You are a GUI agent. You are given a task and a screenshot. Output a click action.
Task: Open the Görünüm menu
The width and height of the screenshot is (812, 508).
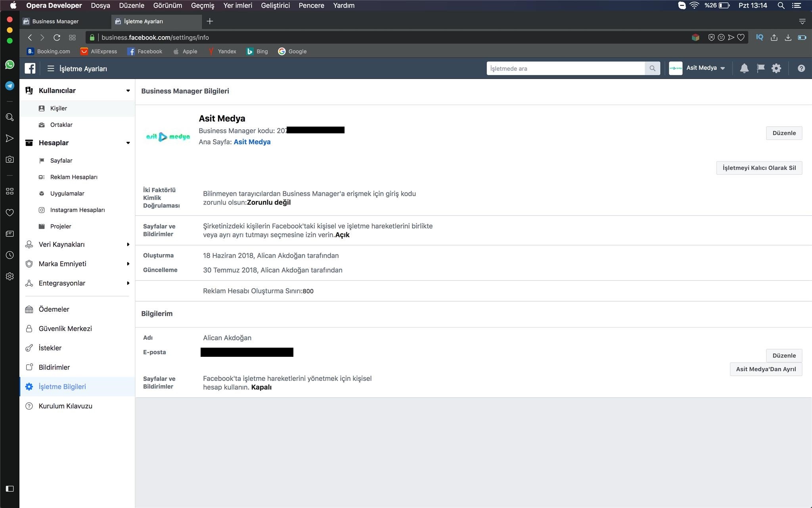[168, 6]
